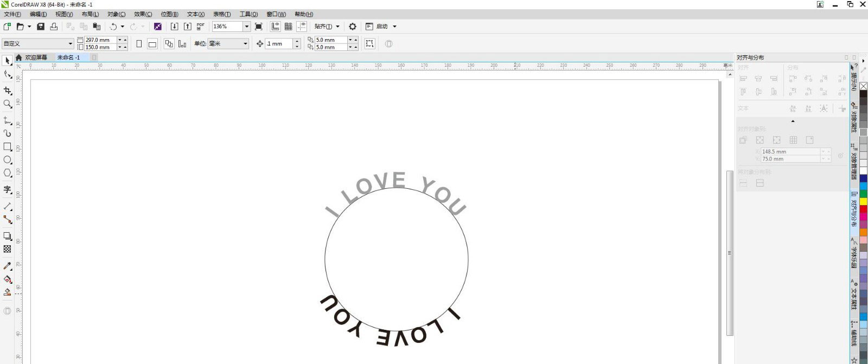Switch page to landscape orientation
This screenshot has height=364, width=868.
152,44
